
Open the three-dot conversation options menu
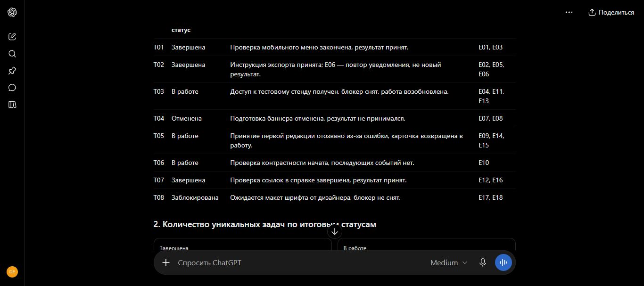click(x=569, y=13)
